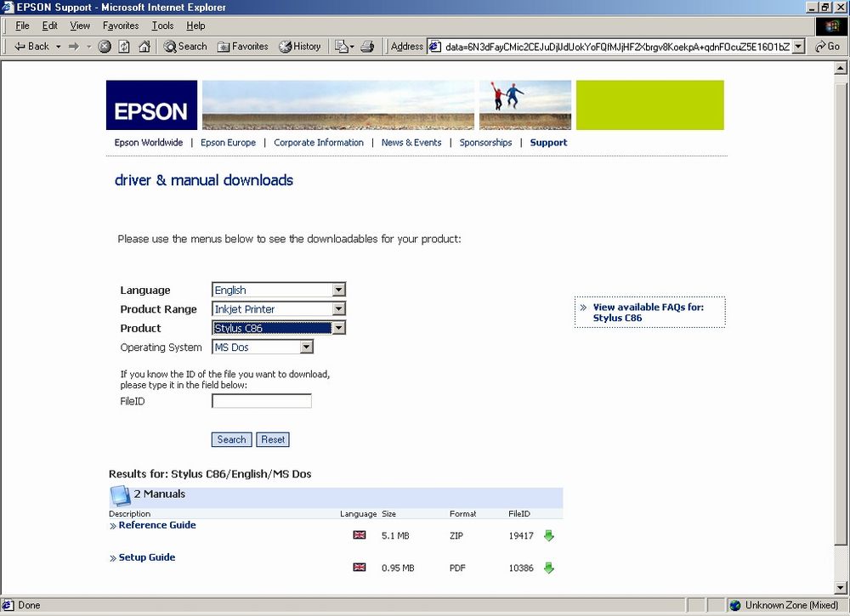Open the Favorites menu in menu bar
The width and height of the screenshot is (850, 616).
121,25
